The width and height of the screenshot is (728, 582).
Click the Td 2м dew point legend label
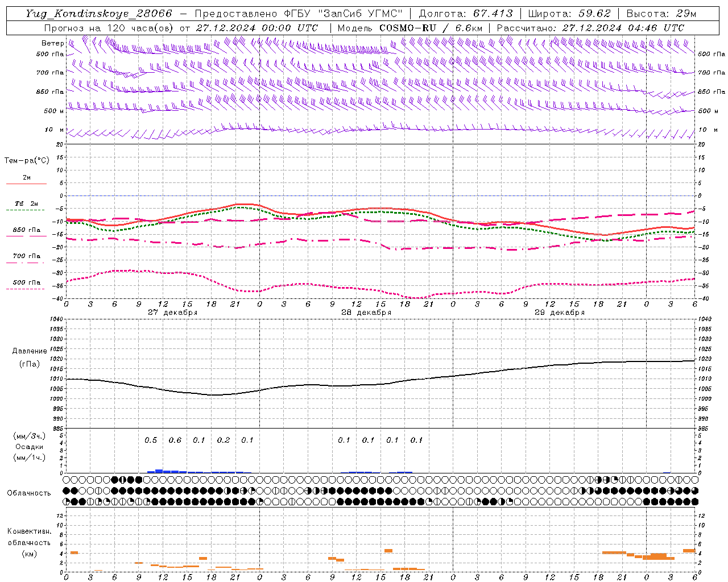click(x=26, y=203)
